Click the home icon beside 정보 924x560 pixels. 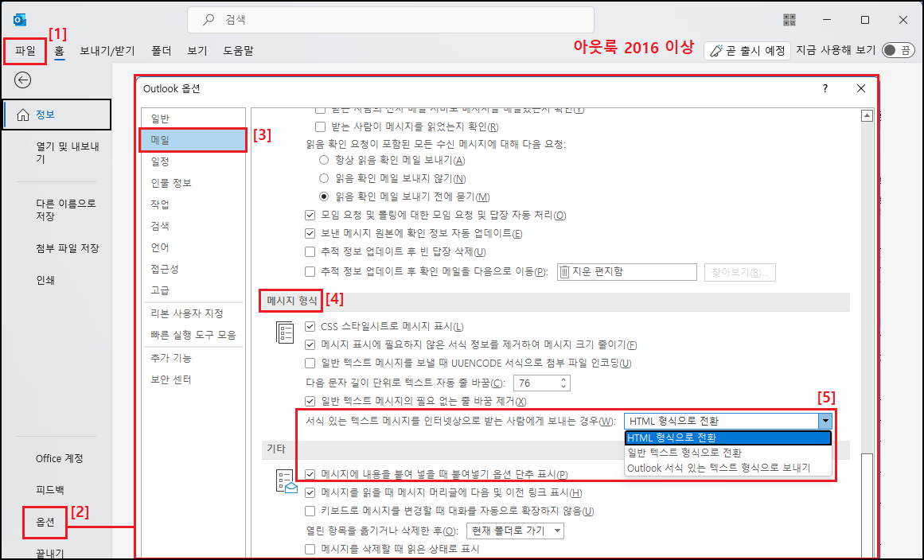coord(22,115)
